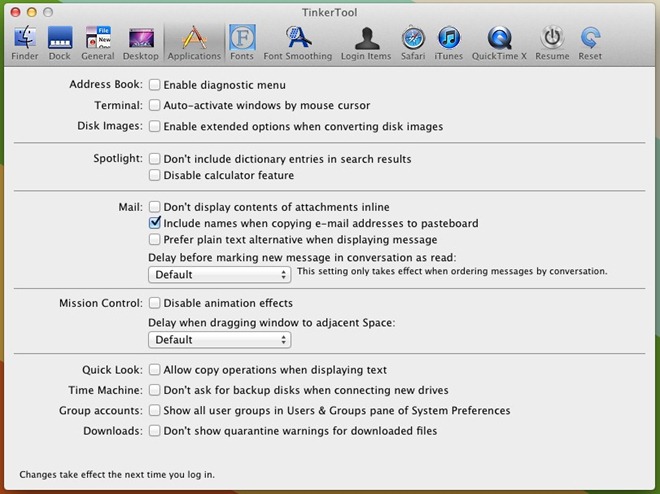Click the 'Group accounts:' label

101,411
